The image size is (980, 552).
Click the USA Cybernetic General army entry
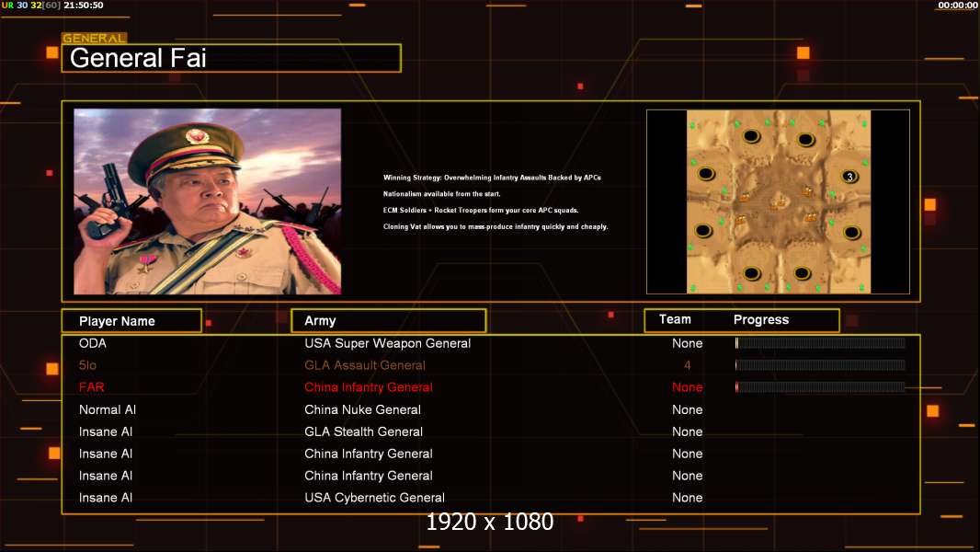374,498
